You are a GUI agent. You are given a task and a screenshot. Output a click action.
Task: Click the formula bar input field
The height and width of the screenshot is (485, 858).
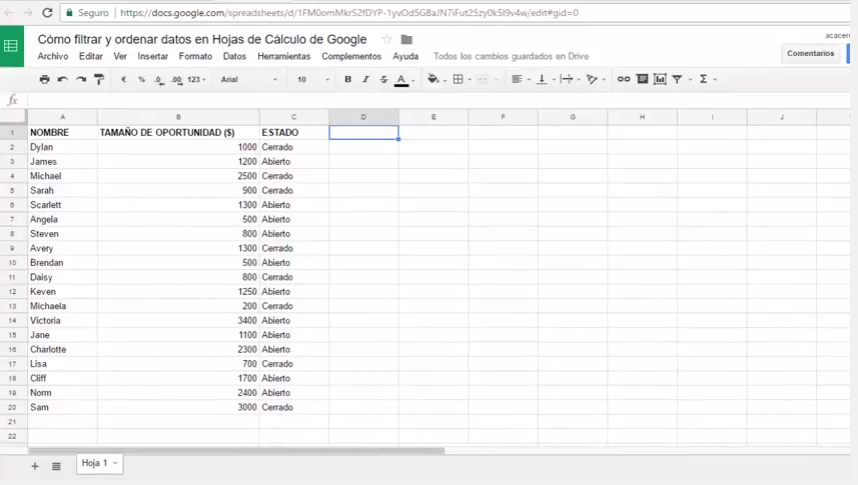pos(430,100)
